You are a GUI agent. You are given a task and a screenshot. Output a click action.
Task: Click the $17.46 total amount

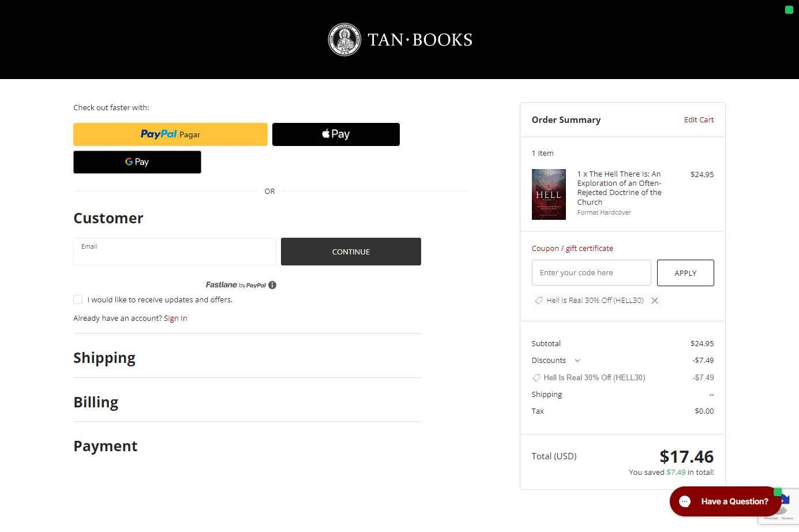(687, 456)
